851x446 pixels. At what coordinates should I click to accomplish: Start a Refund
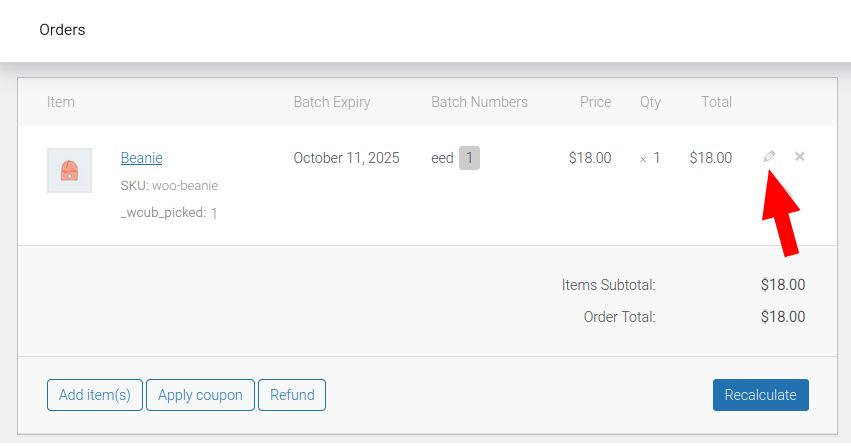click(292, 395)
